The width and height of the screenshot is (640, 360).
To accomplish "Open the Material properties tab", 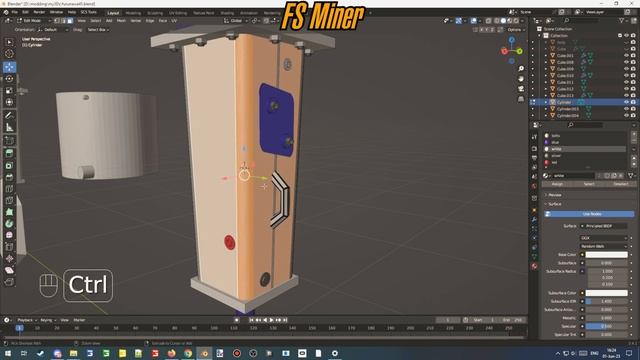I will pyautogui.click(x=534, y=266).
